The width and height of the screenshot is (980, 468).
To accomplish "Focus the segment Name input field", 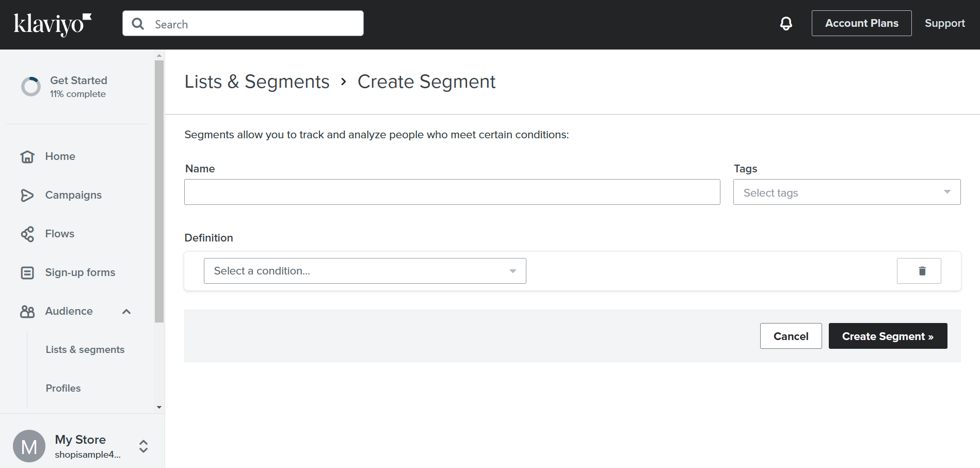I will (452, 192).
